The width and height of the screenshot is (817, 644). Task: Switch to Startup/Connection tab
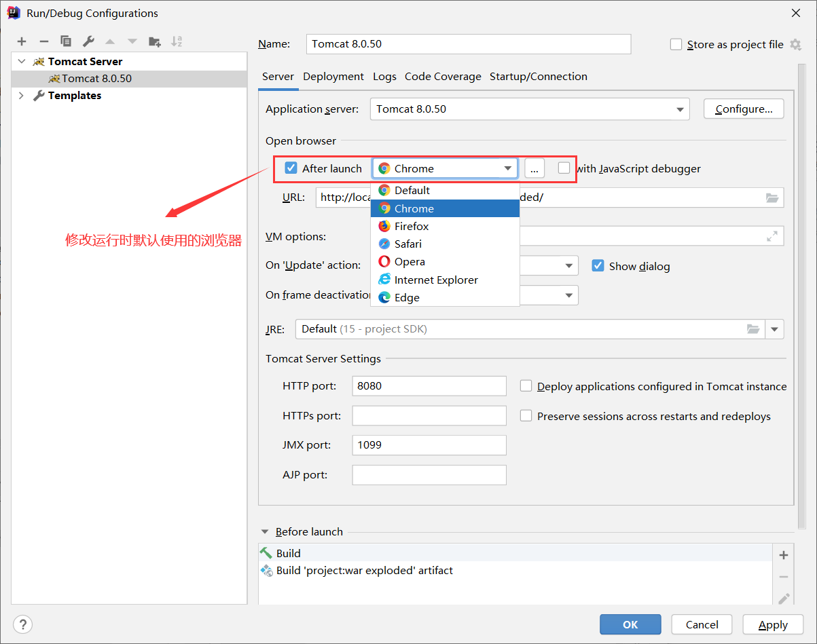tap(539, 77)
